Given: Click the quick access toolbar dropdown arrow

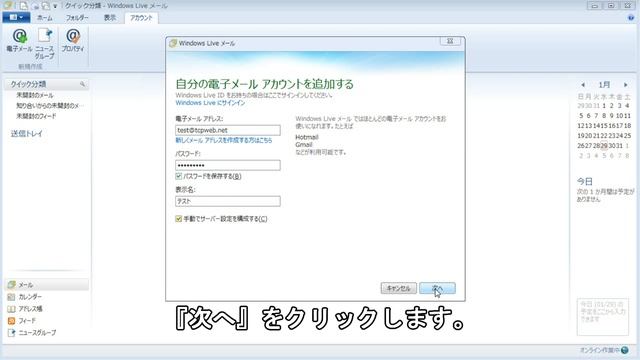Looking at the screenshot, I should tap(55, 6).
